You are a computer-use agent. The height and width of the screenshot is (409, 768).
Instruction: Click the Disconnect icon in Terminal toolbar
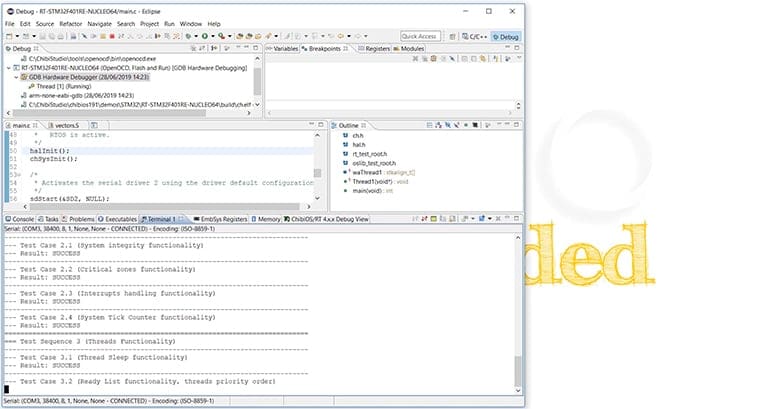click(x=424, y=219)
